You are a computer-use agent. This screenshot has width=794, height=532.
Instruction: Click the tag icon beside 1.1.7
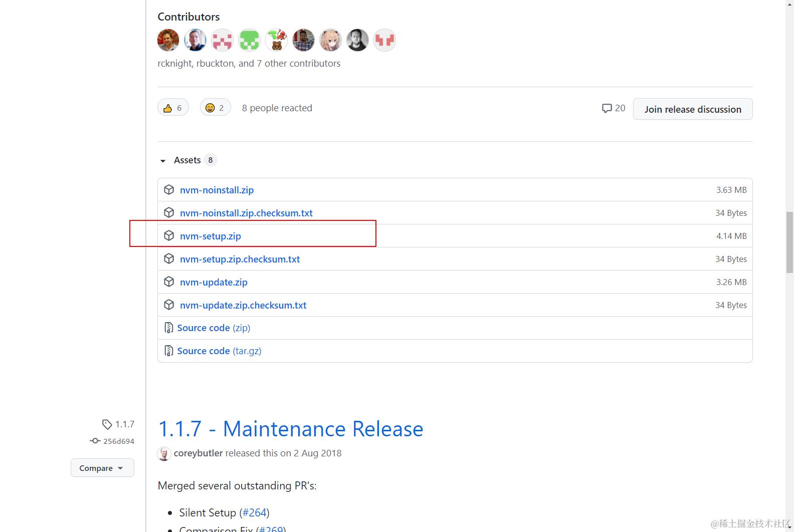[x=107, y=425]
